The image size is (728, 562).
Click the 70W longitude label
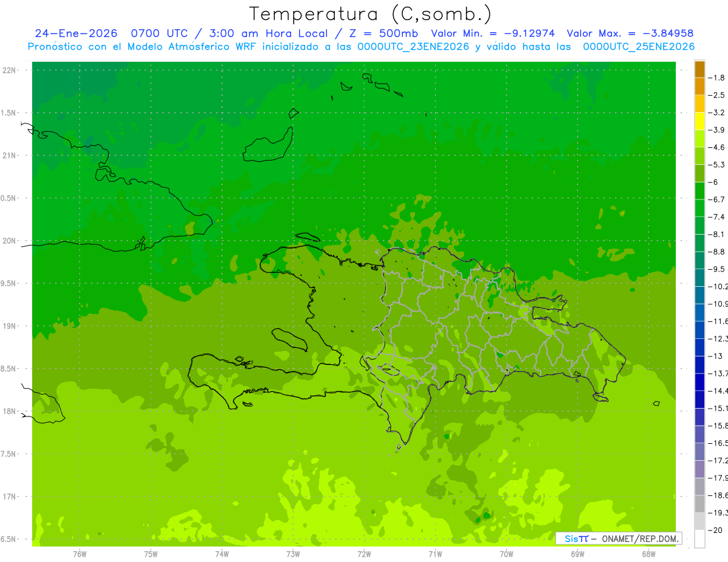507,554
